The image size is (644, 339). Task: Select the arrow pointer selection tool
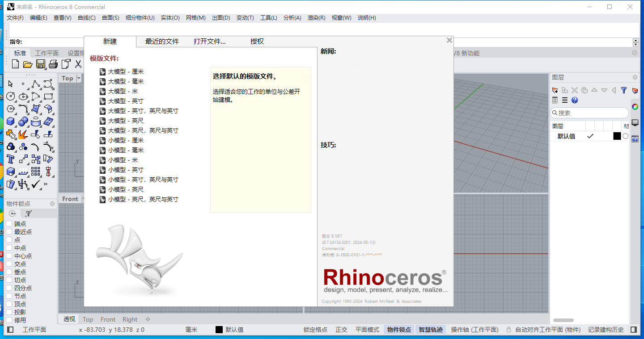pyautogui.click(x=11, y=84)
